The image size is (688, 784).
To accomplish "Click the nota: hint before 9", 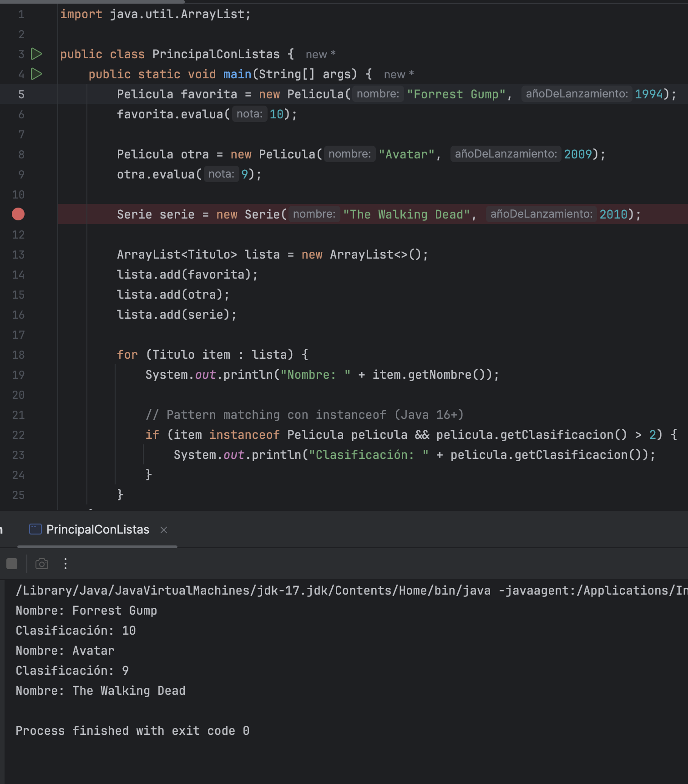I will click(221, 174).
